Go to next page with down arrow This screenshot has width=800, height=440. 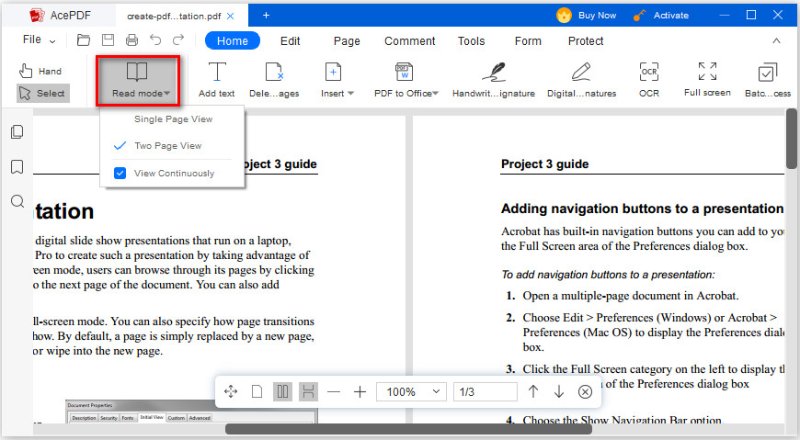click(559, 392)
